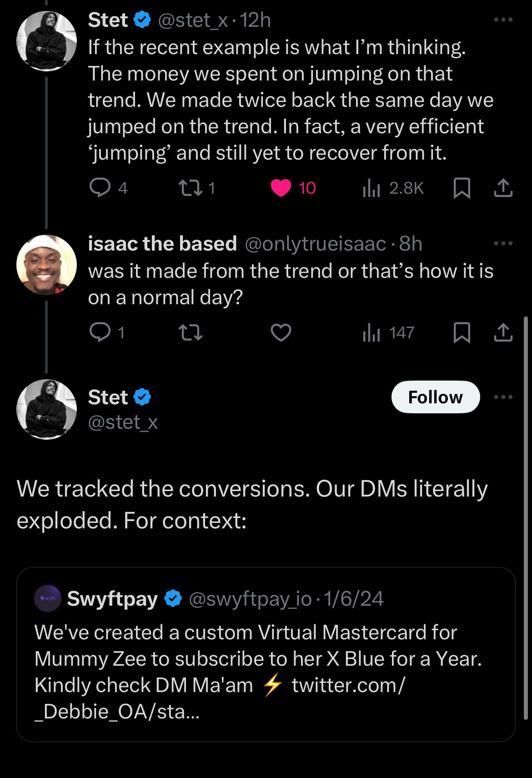Viewport: 532px width, 778px height.
Task: Reply to Stet's 12h tweet
Action: tap(100, 188)
